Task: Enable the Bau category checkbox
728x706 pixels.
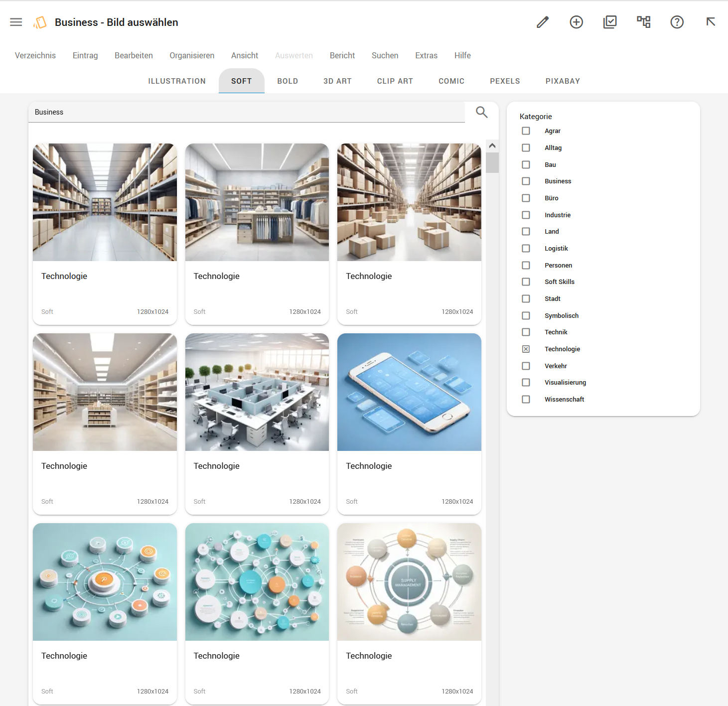Action: [x=526, y=164]
